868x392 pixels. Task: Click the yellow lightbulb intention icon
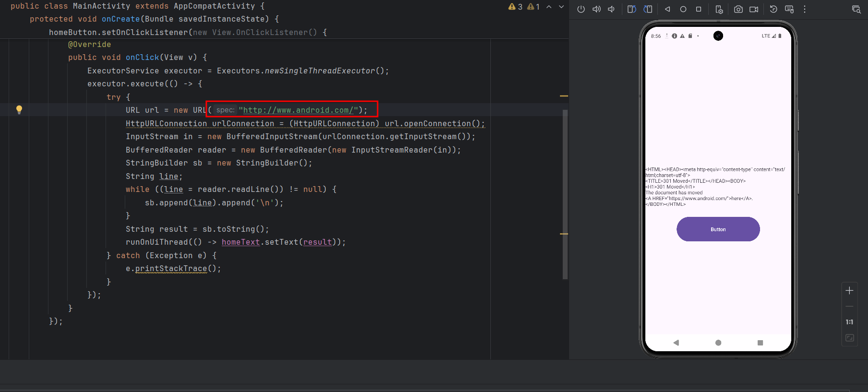click(19, 109)
